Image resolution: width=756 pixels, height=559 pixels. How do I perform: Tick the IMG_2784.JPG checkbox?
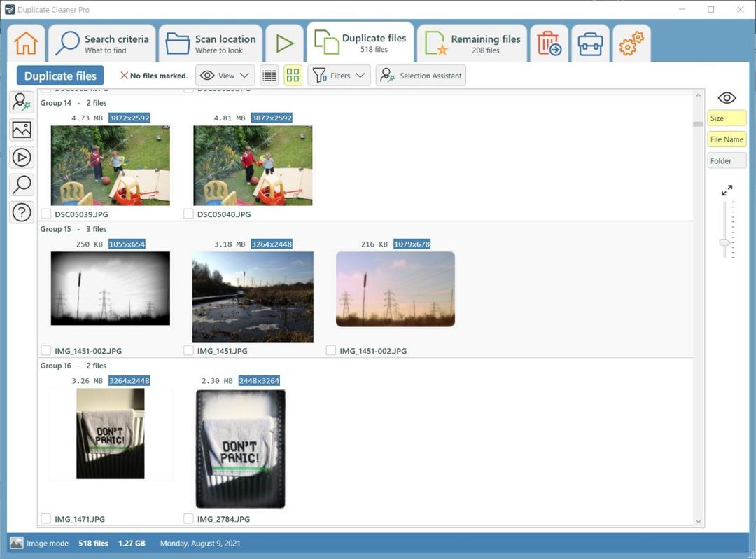point(188,518)
